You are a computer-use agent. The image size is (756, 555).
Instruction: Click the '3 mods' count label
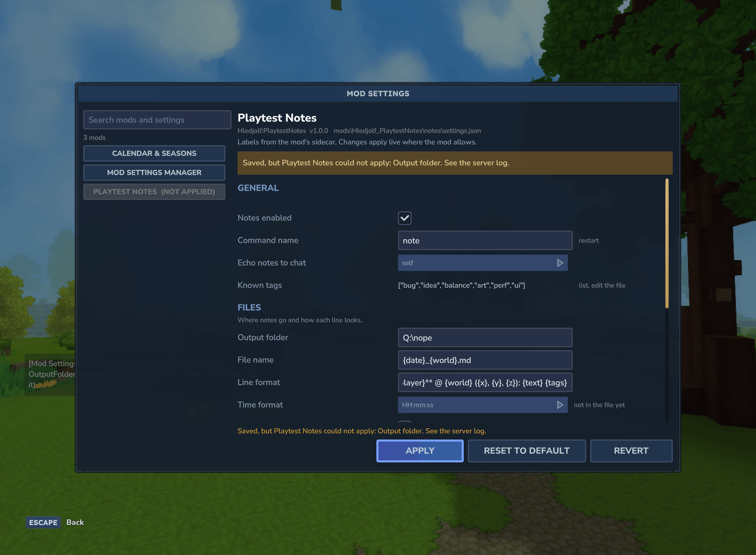(94, 138)
